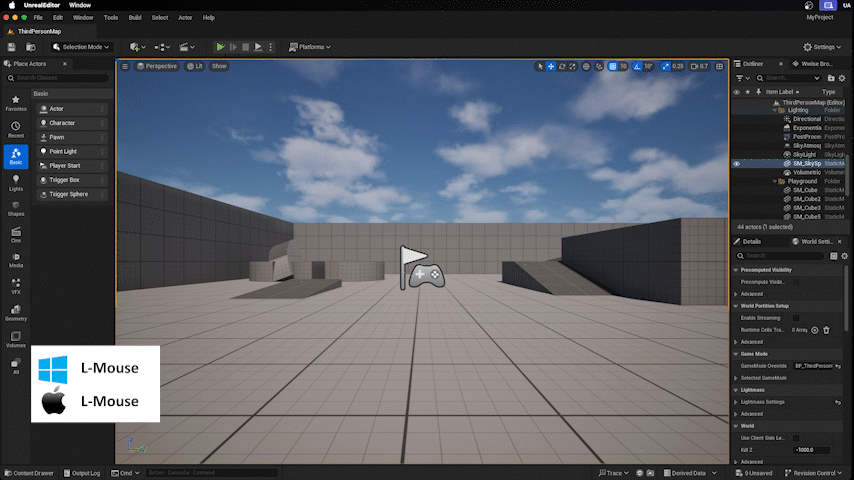Screen dimensions: 854x480
Task: Open the Tools menu
Action: pos(111,17)
